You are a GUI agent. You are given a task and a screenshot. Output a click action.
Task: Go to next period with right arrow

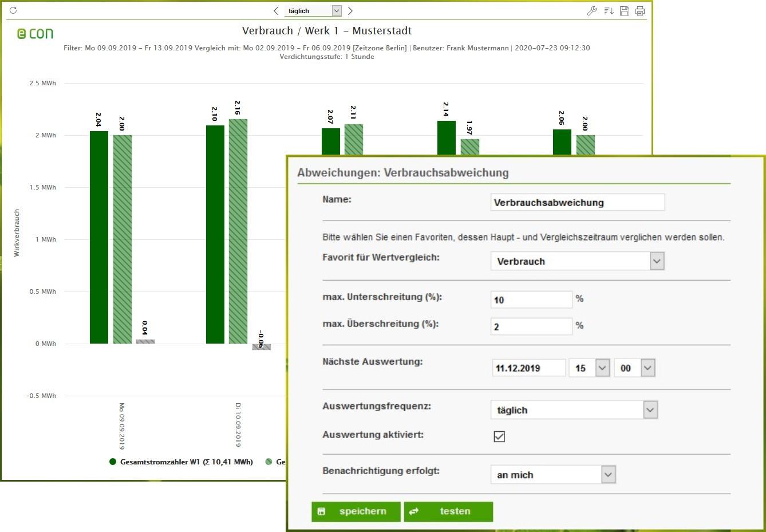(x=350, y=10)
